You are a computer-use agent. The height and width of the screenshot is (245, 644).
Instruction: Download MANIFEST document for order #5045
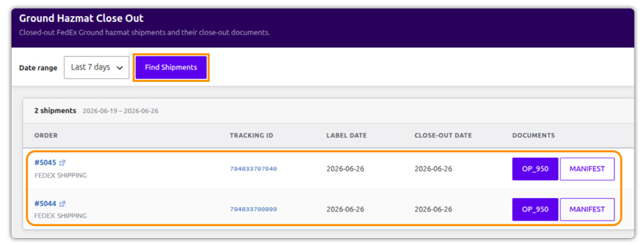point(587,169)
